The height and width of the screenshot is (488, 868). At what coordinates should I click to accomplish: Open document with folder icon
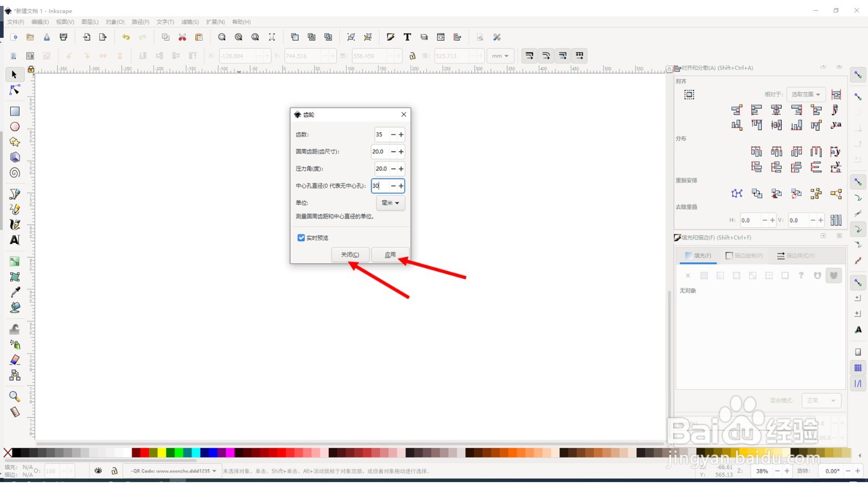pyautogui.click(x=30, y=37)
